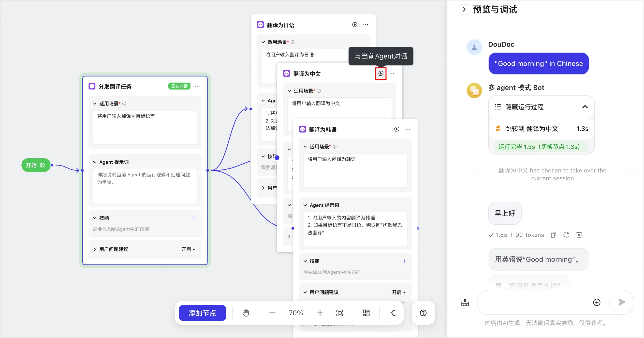Image resolution: width=644 pixels, height=338 pixels.
Task: Open the auto-layout grid icon
Action: pyautogui.click(x=366, y=313)
